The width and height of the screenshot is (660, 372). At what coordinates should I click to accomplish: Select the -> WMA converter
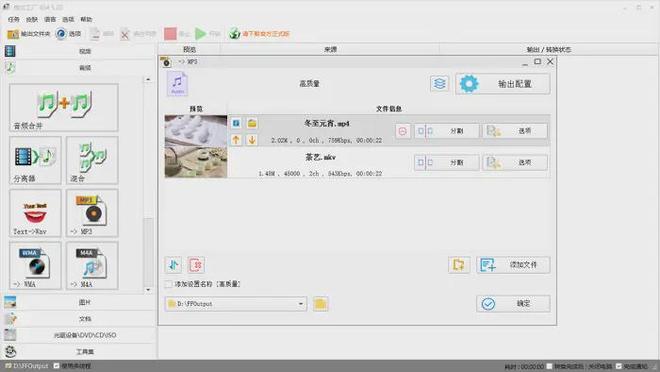(35, 266)
